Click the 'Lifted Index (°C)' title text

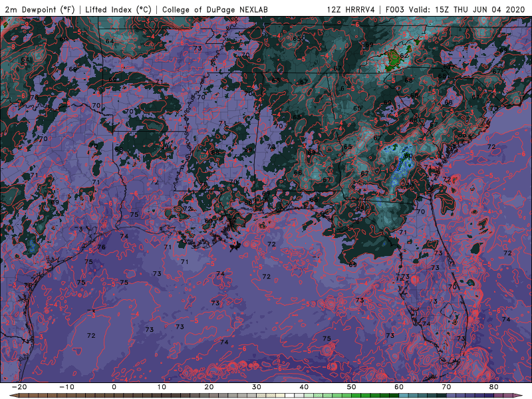118,10
